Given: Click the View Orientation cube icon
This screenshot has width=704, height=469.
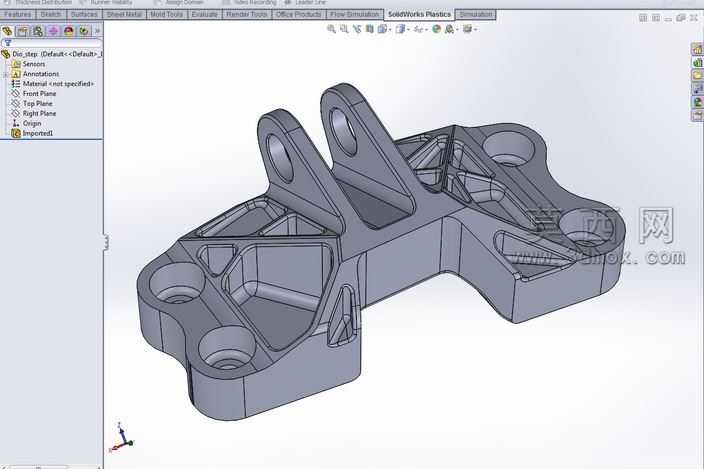Looking at the screenshot, I should pyautogui.click(x=382, y=29).
